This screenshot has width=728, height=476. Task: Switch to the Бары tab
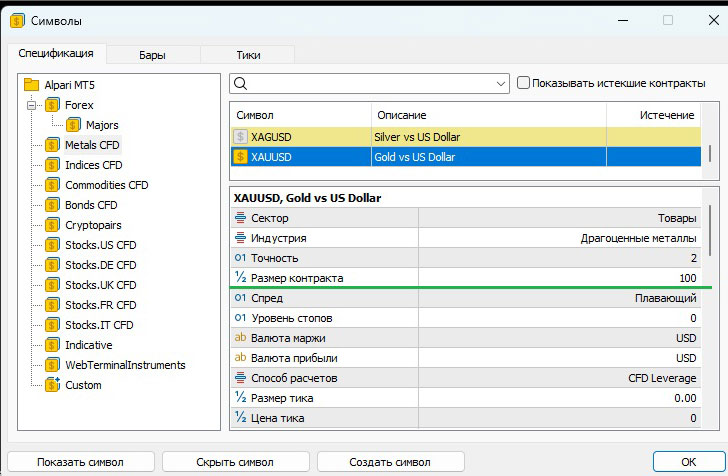coord(152,54)
